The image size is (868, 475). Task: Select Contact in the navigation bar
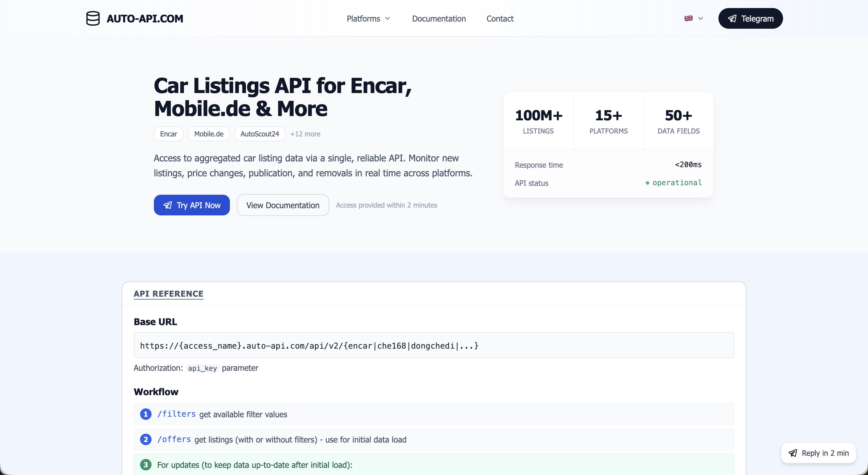(500, 19)
